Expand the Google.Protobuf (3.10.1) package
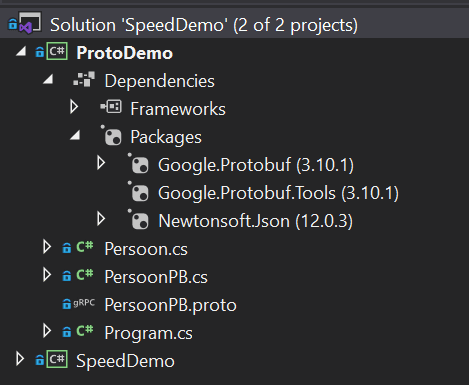Screen dimensions: 469x385 click(x=101, y=163)
